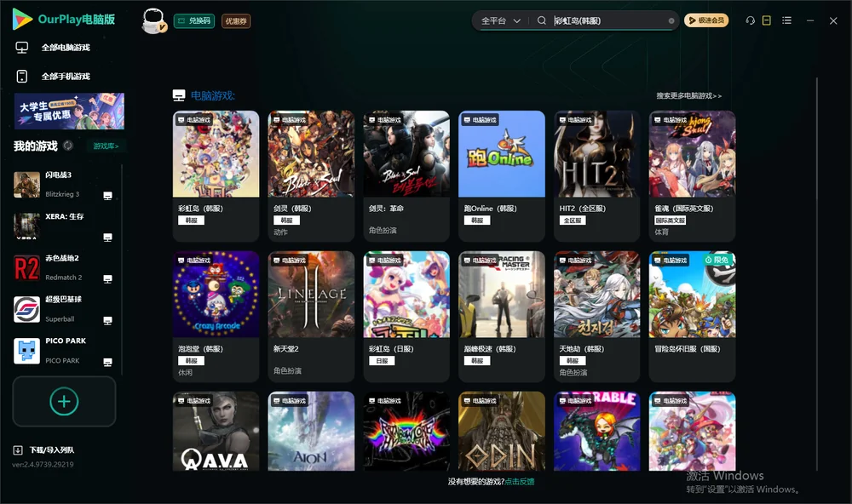852x504 pixels.
Task: Open customer support headset icon
Action: (x=750, y=20)
